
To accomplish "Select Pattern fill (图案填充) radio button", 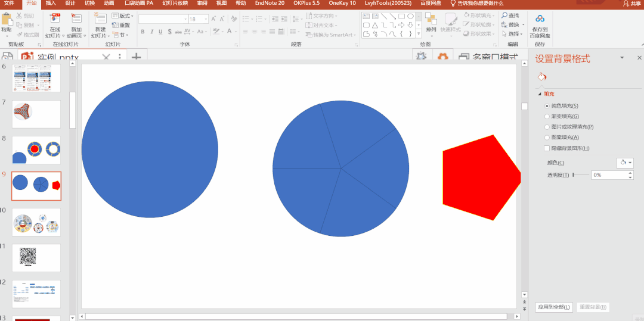I will pos(547,138).
